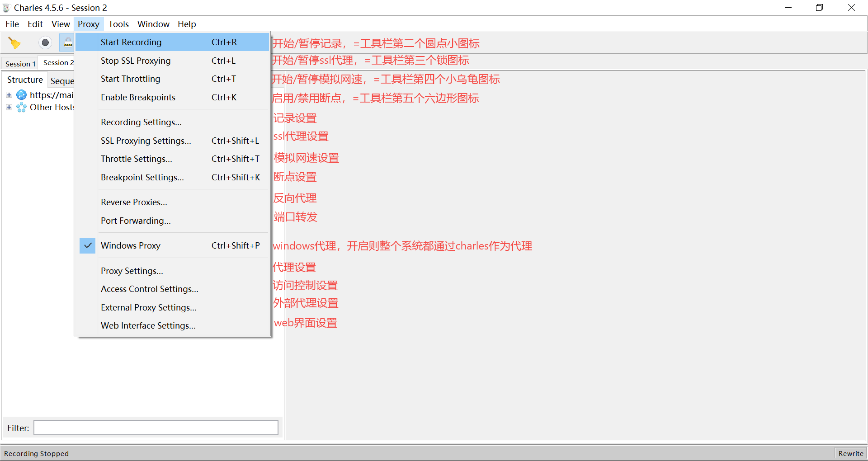Open the Edit menu

[x=35, y=24]
